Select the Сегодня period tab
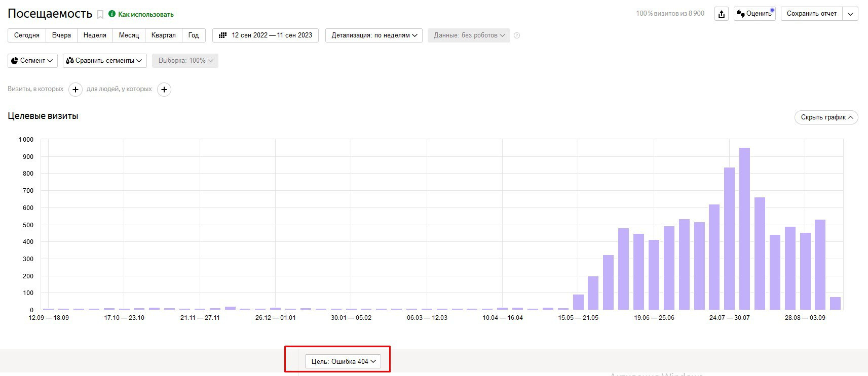This screenshot has width=868, height=376. click(27, 35)
